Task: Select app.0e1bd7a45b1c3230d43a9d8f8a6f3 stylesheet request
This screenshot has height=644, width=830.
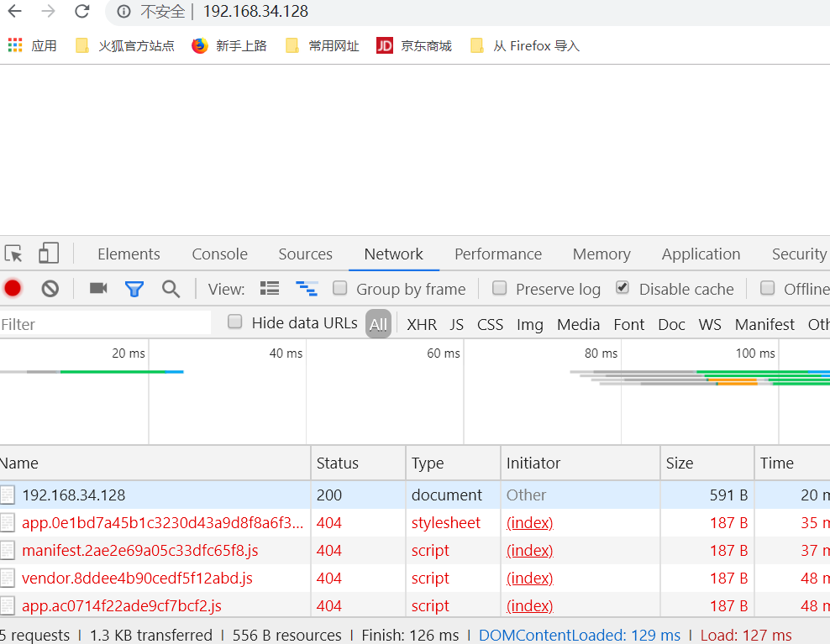Action: (415, 523)
